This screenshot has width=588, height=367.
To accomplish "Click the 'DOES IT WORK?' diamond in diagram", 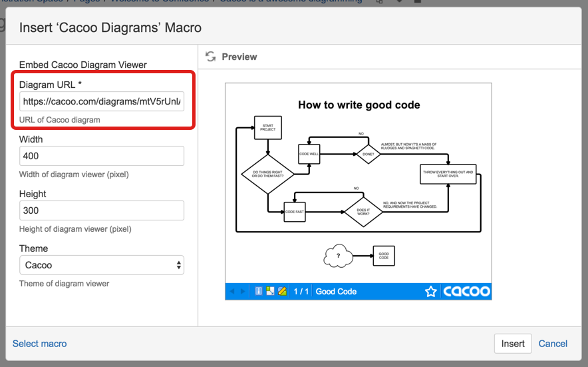I will (x=363, y=212).
